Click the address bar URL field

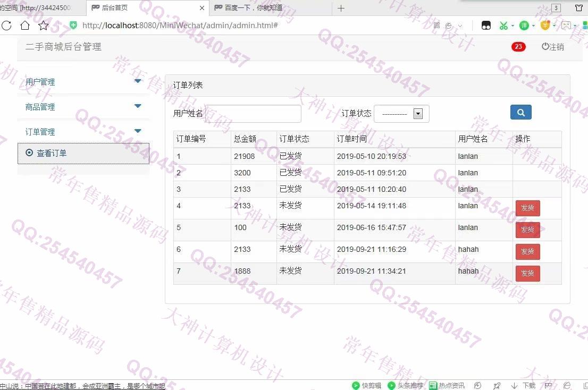click(x=180, y=26)
